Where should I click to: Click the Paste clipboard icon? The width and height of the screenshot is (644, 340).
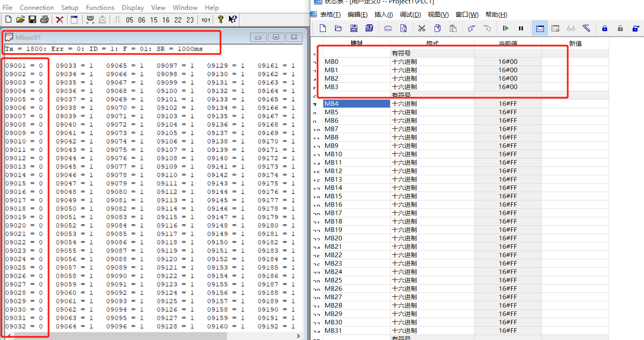click(x=453, y=28)
